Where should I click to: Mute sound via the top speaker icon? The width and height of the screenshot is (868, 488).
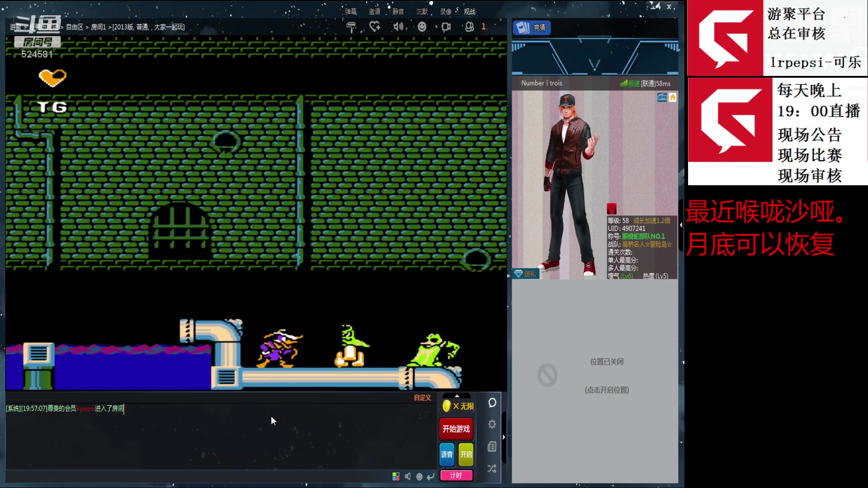pyautogui.click(x=398, y=27)
